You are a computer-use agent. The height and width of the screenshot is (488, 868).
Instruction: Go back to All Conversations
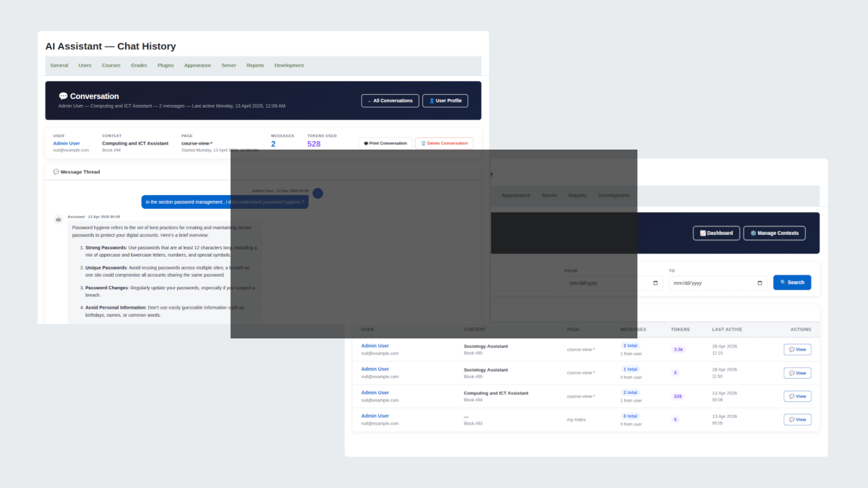390,100
